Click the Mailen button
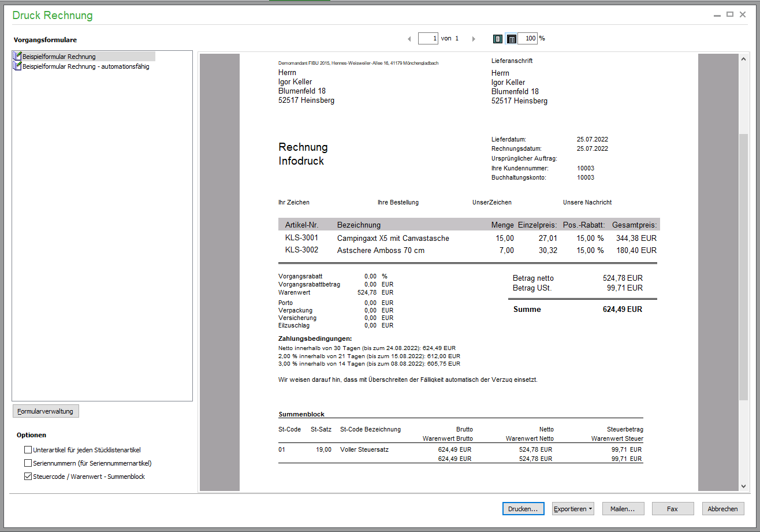This screenshot has height=532, width=760. (623, 509)
